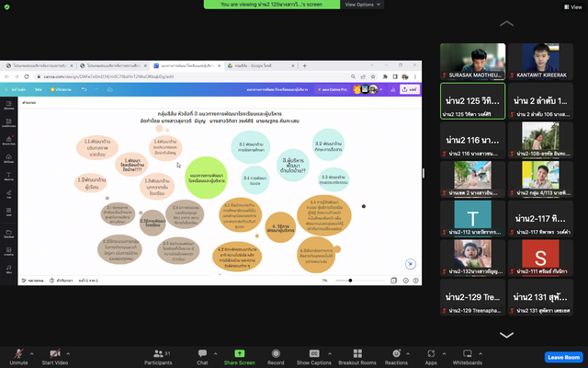Click the Share Screen button
The width and height of the screenshot is (588, 368).
239,357
